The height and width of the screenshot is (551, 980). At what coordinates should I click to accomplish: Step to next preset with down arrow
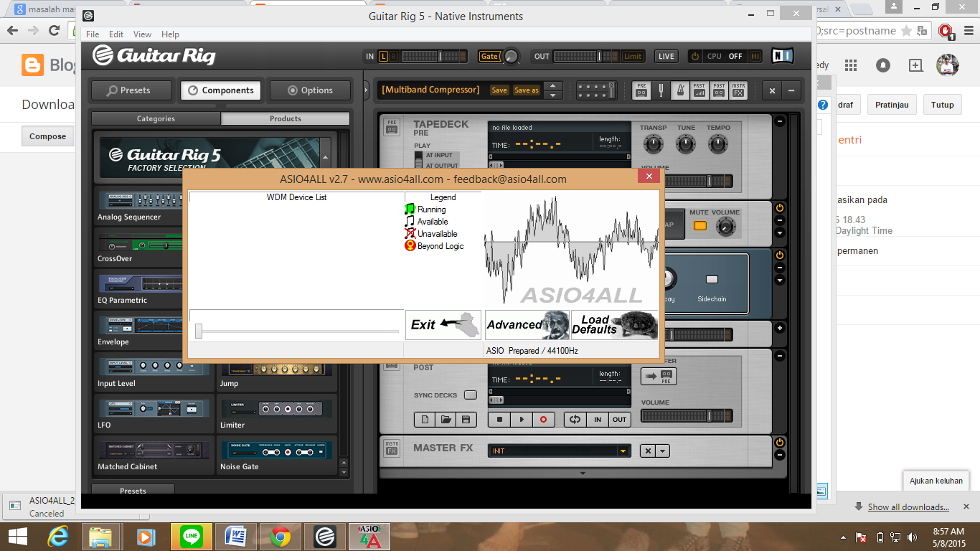[x=552, y=95]
